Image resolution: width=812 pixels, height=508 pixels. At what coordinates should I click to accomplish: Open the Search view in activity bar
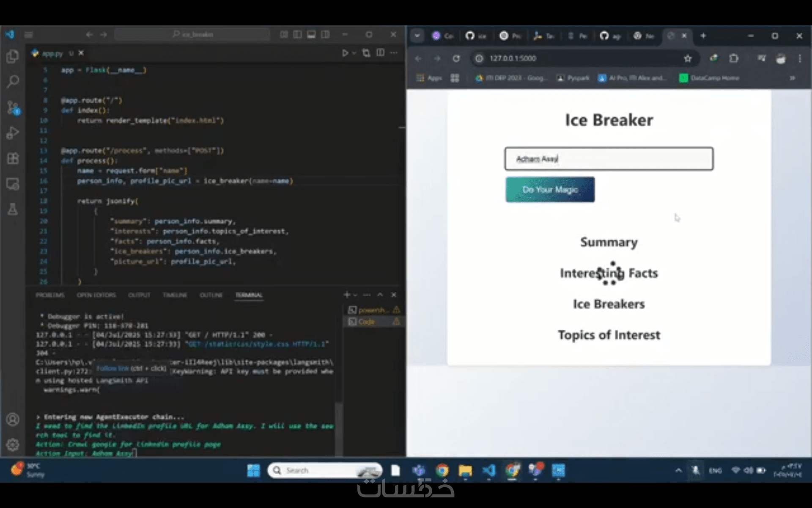(x=13, y=81)
